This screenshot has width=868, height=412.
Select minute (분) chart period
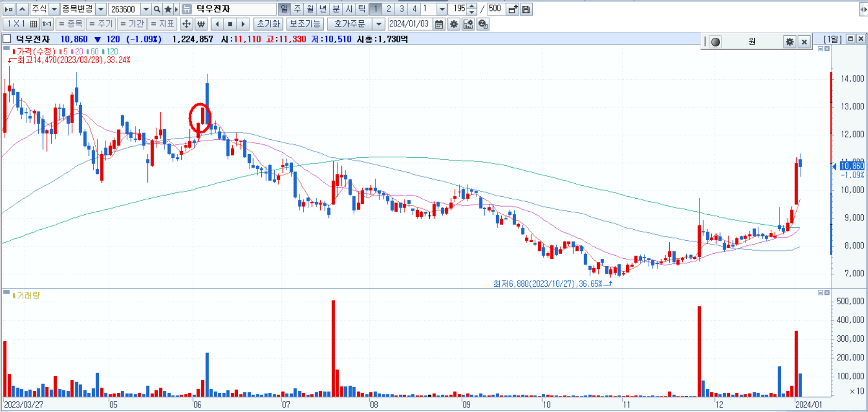pyautogui.click(x=336, y=9)
